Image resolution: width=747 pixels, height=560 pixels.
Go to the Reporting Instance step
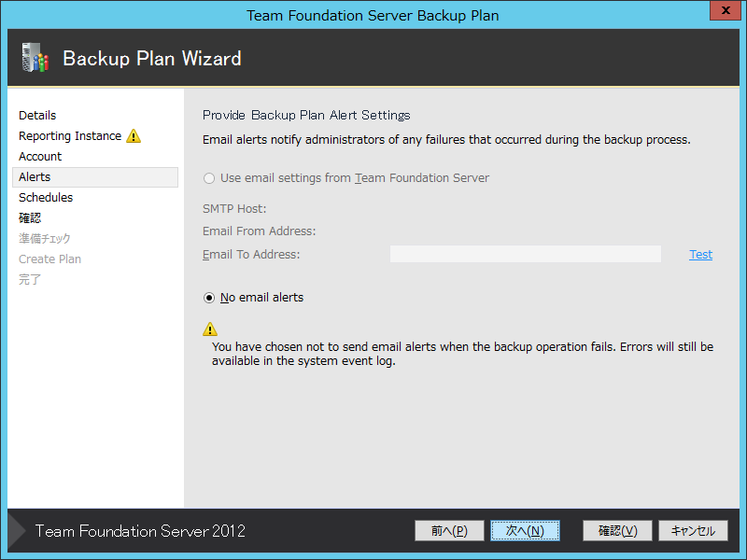click(70, 136)
